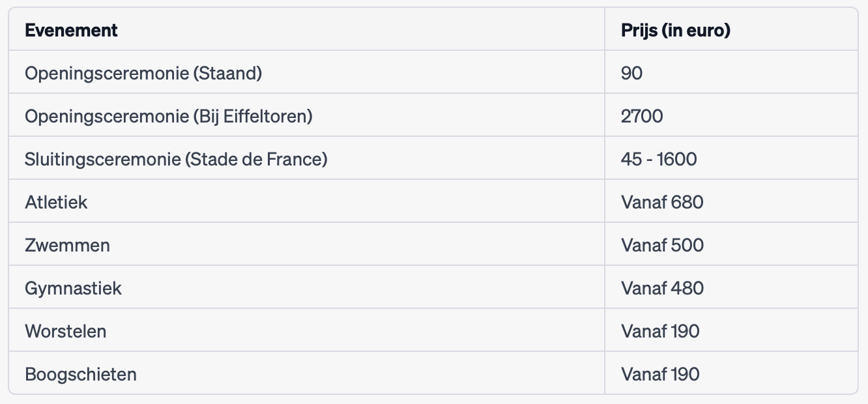Select the Worstelen event cell

tap(65, 331)
